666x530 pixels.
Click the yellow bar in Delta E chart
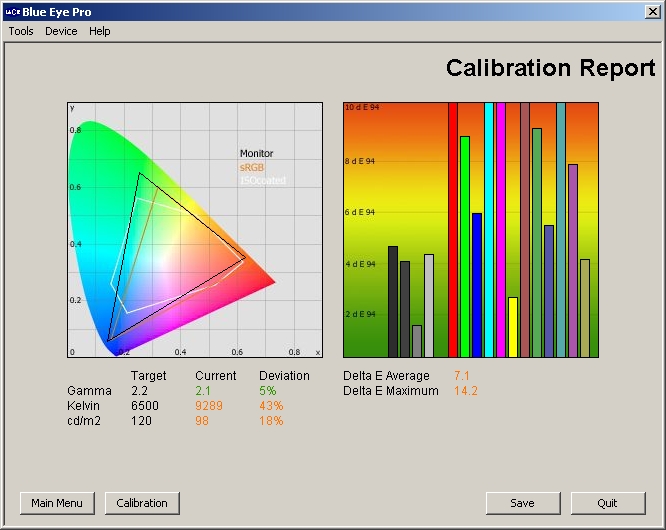[513, 327]
